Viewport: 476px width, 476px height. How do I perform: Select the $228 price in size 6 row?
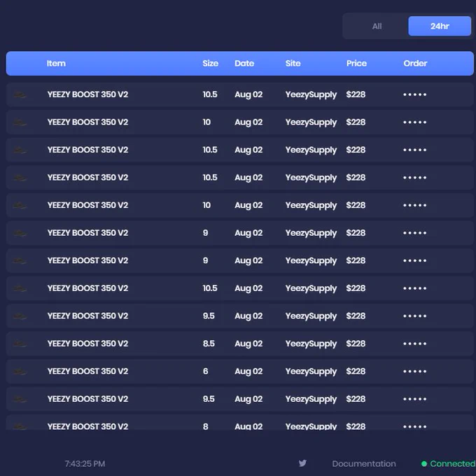(x=356, y=371)
